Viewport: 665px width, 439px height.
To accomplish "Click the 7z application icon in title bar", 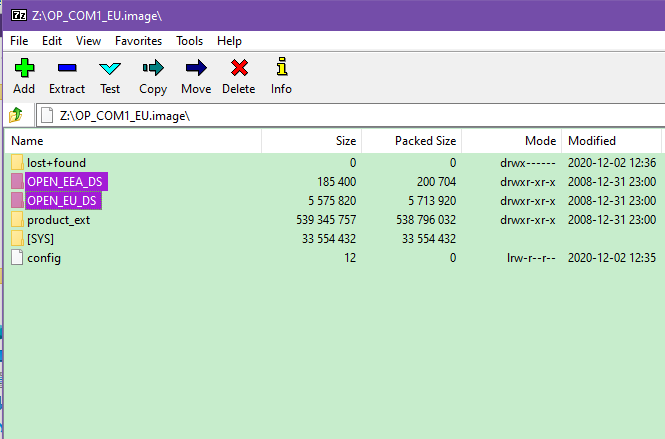I will tap(19, 16).
